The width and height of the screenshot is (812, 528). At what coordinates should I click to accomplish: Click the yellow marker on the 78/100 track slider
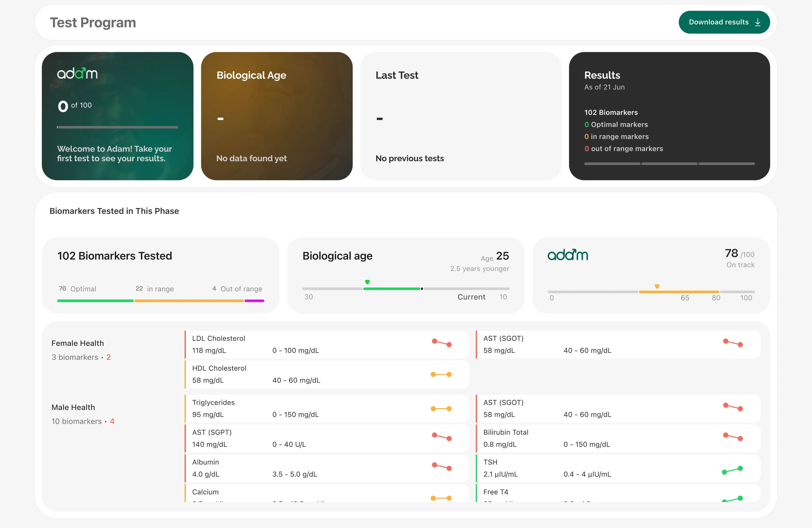tap(657, 287)
